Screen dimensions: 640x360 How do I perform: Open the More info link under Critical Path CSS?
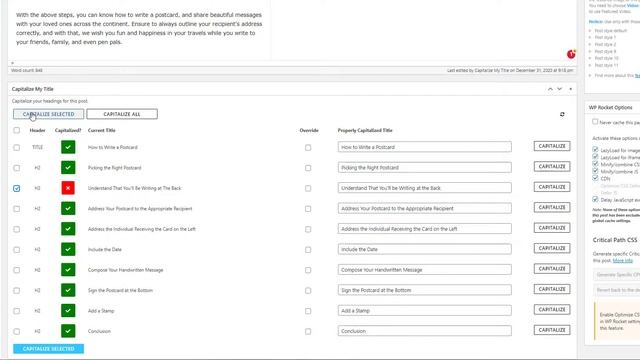[x=622, y=260]
